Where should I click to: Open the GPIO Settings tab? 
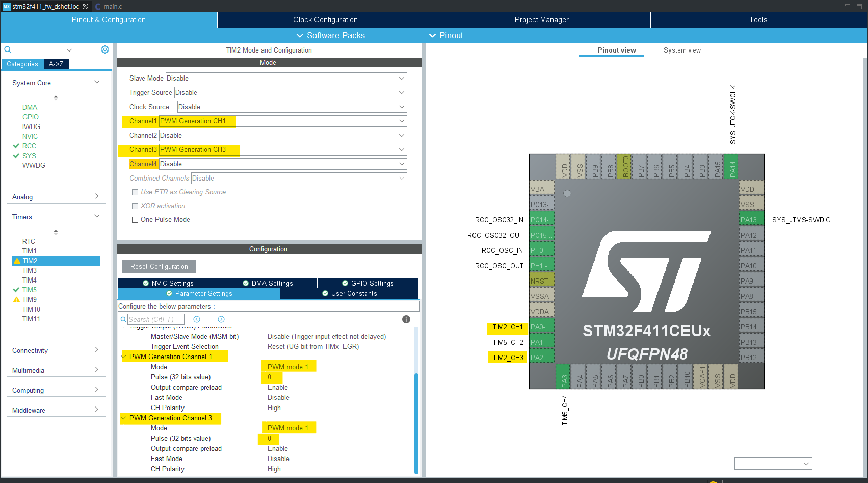point(368,283)
